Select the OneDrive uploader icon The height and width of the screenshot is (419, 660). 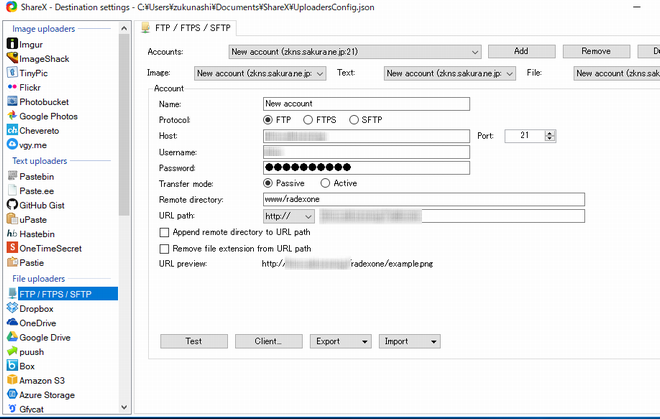click(x=12, y=322)
